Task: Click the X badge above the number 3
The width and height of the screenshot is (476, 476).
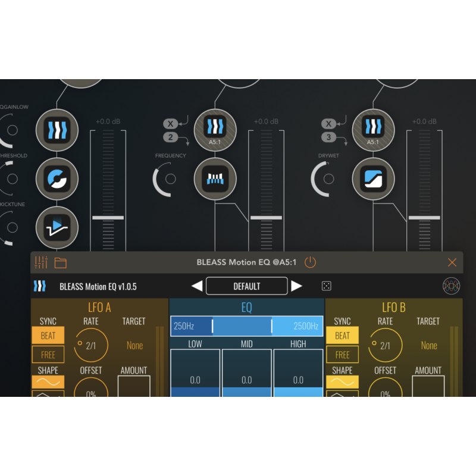Action: (328, 124)
